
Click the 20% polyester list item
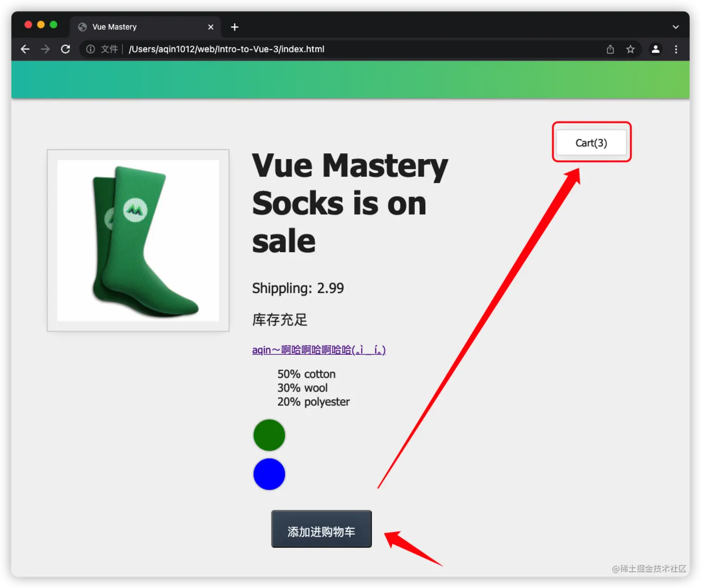[313, 402]
